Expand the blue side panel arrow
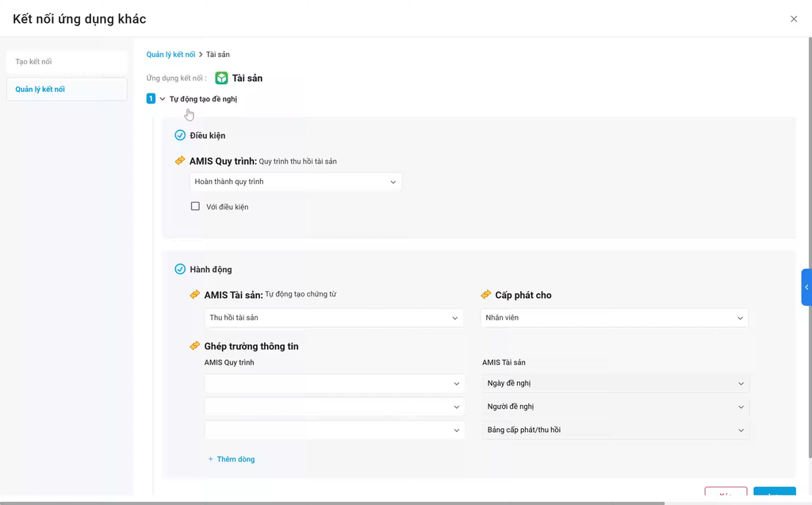The height and width of the screenshot is (505, 812). (806, 287)
